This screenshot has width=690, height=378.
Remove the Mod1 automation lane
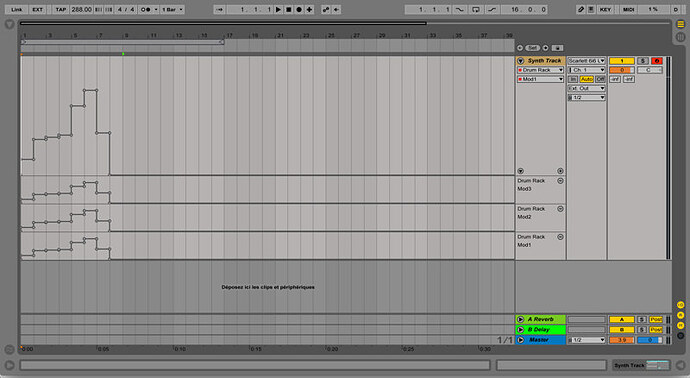560,237
